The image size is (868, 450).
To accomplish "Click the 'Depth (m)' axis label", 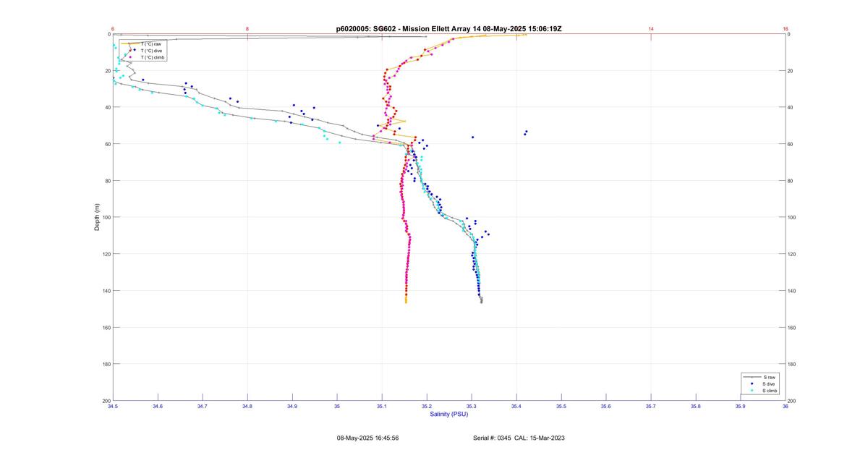I will (97, 217).
